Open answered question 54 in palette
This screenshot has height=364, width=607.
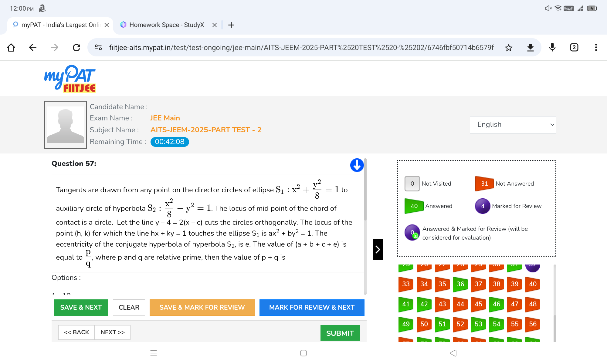(497, 324)
